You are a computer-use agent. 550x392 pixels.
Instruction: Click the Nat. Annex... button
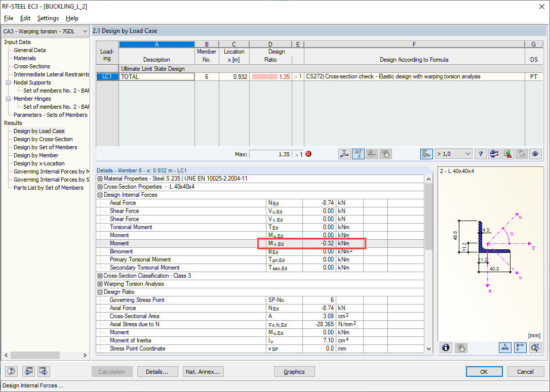203,372
